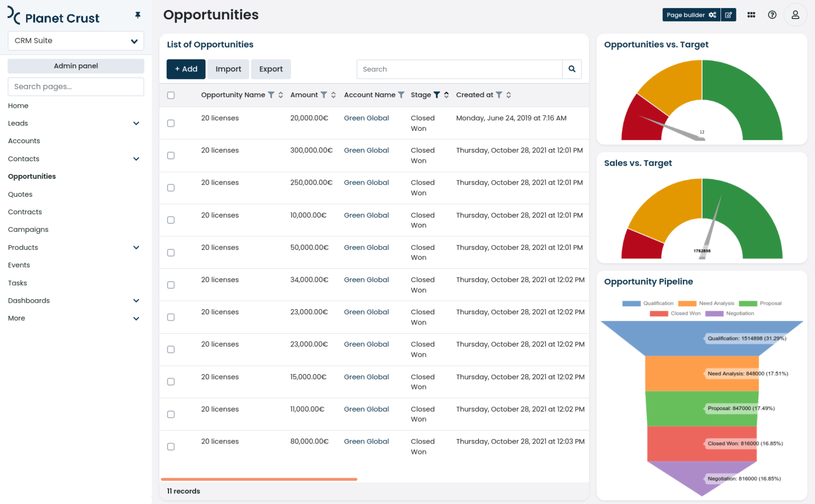Screen dimensions: 815x504
Task: Open the Campaigns page
Action: [28, 230]
